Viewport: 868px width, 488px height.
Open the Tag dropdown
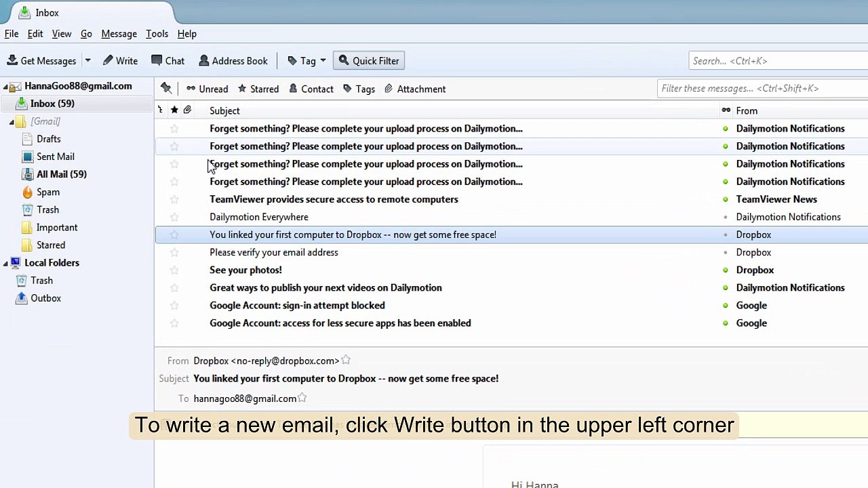307,61
